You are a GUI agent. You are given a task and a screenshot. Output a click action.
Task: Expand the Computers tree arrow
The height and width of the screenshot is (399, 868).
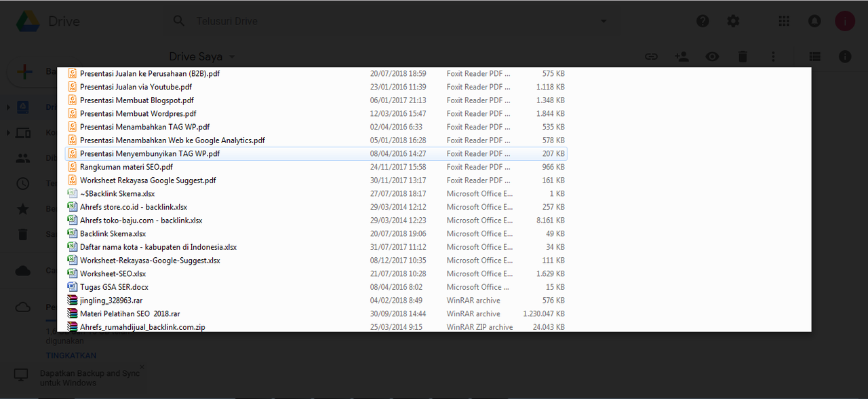8,133
